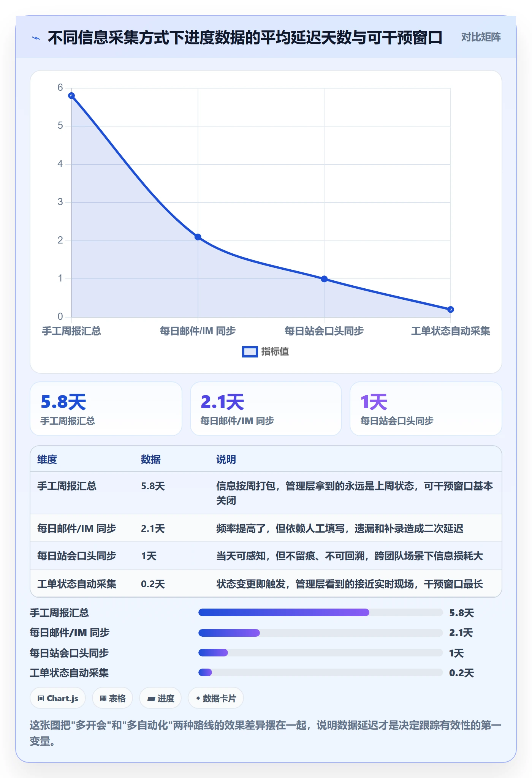The width and height of the screenshot is (532, 778).
Task: Click the description starting with 频率提高了
Action: [340, 529]
